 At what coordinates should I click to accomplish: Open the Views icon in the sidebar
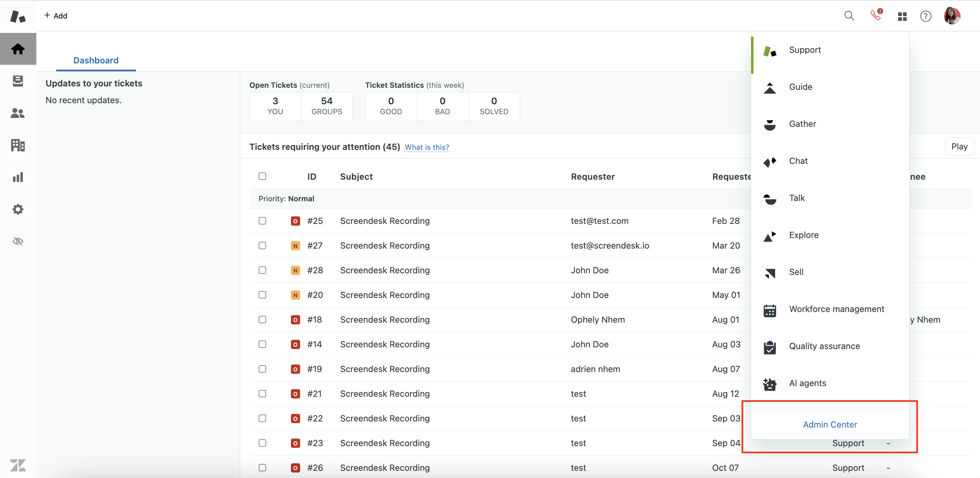18,81
